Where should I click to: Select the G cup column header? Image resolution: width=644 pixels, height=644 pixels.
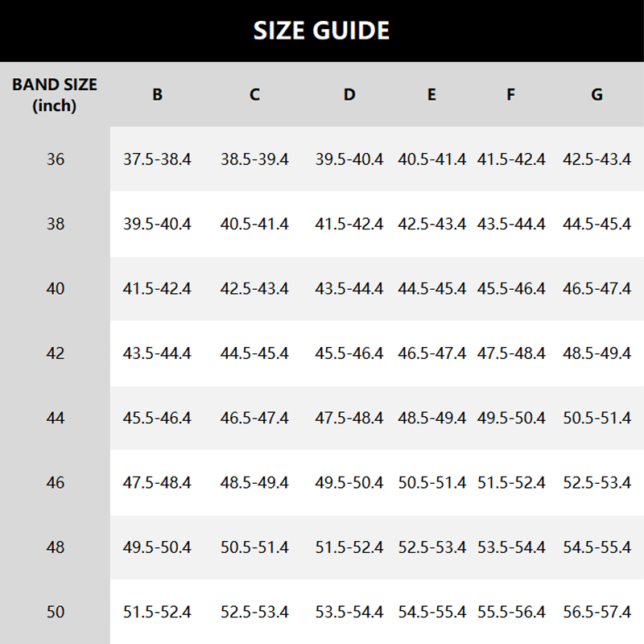(x=597, y=95)
